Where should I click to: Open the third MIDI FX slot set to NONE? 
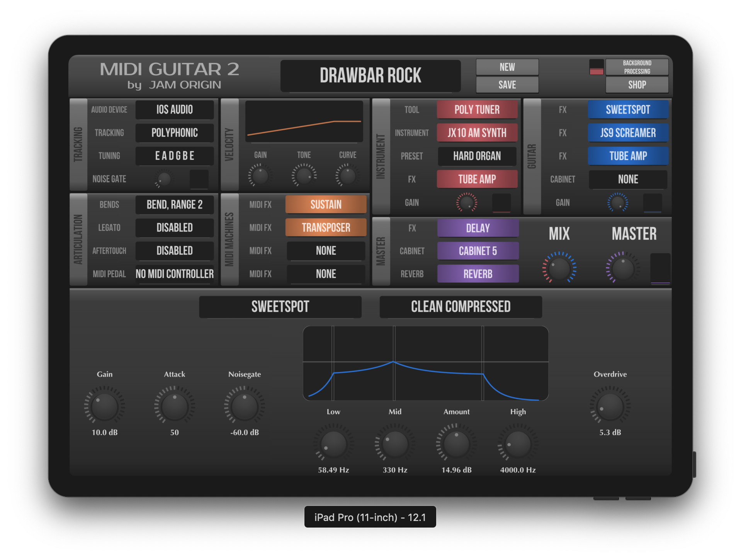[326, 251]
